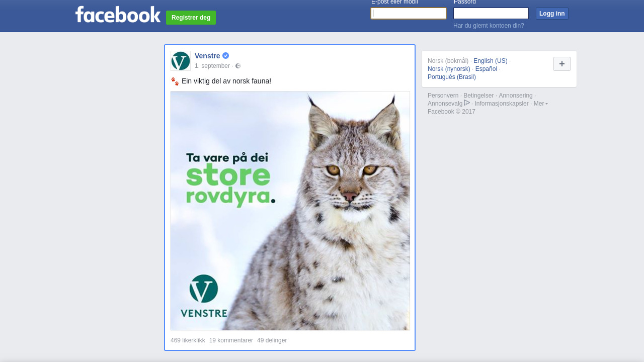Open the Venstre page name link

(x=207, y=56)
